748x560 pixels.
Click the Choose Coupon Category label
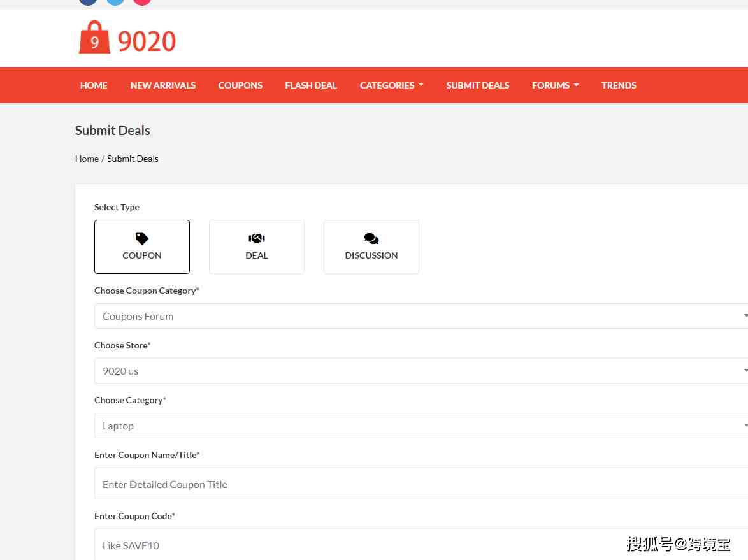tap(147, 291)
